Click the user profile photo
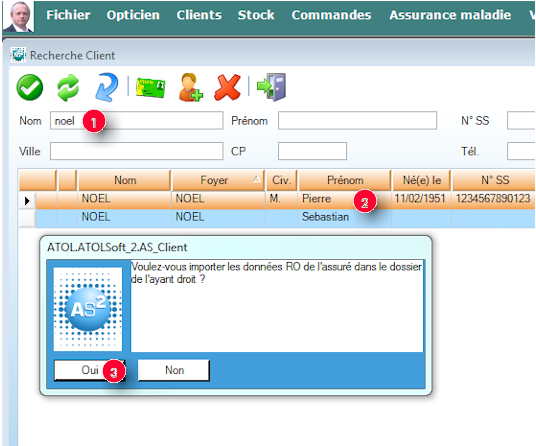 [x=18, y=16]
